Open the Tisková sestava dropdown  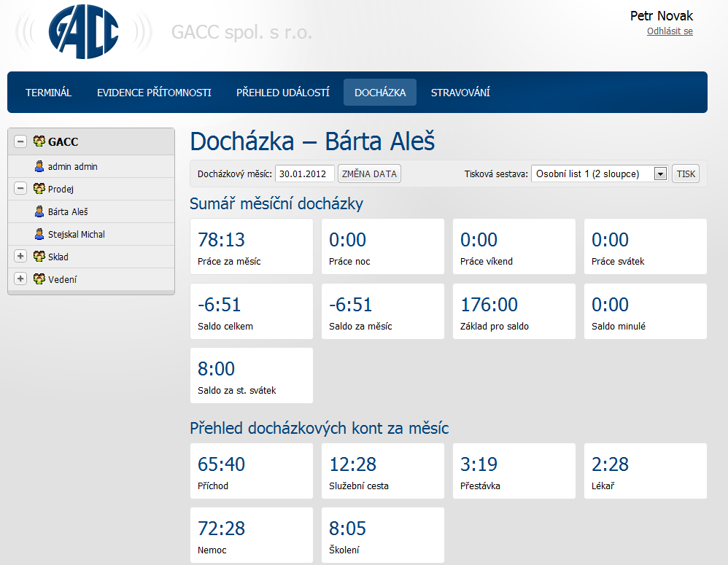click(x=600, y=174)
